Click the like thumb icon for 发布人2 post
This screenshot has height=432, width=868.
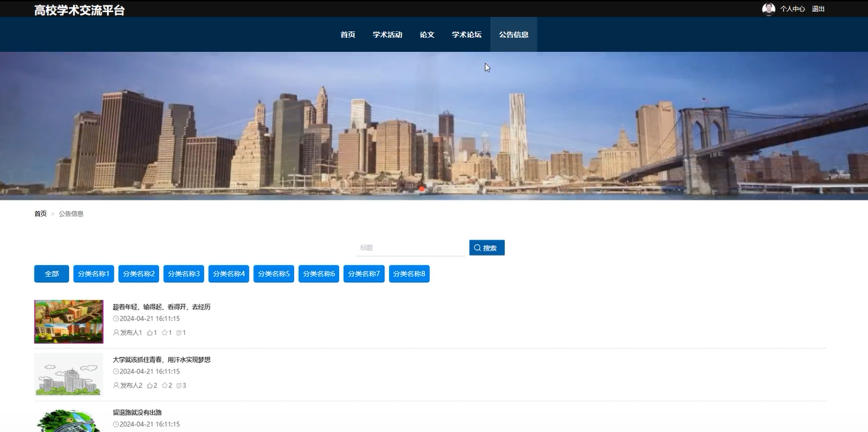[150, 385]
